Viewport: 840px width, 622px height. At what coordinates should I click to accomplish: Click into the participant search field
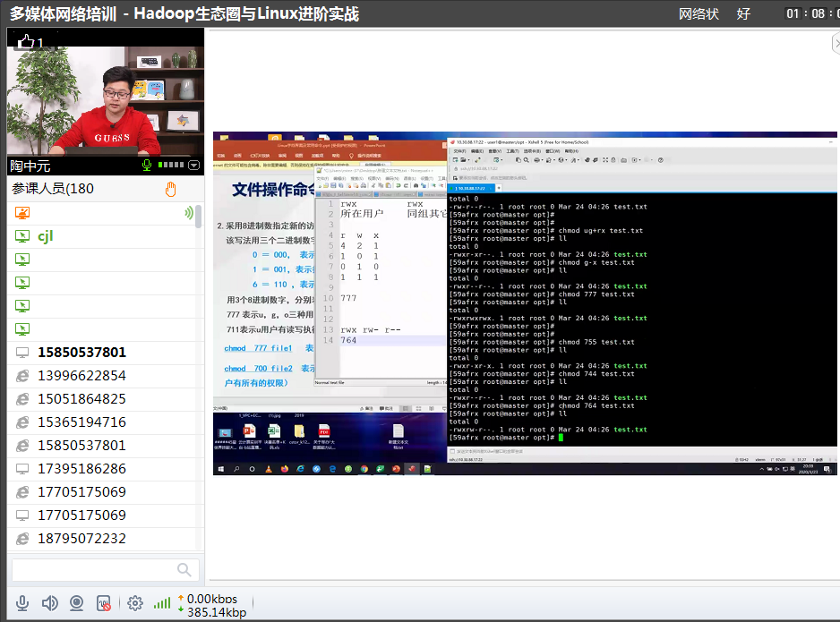coord(90,570)
